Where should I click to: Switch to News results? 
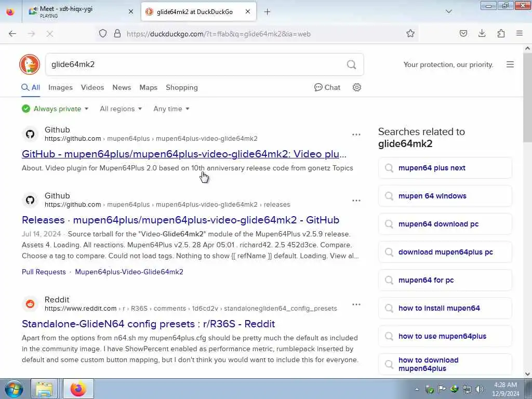pyautogui.click(x=122, y=87)
